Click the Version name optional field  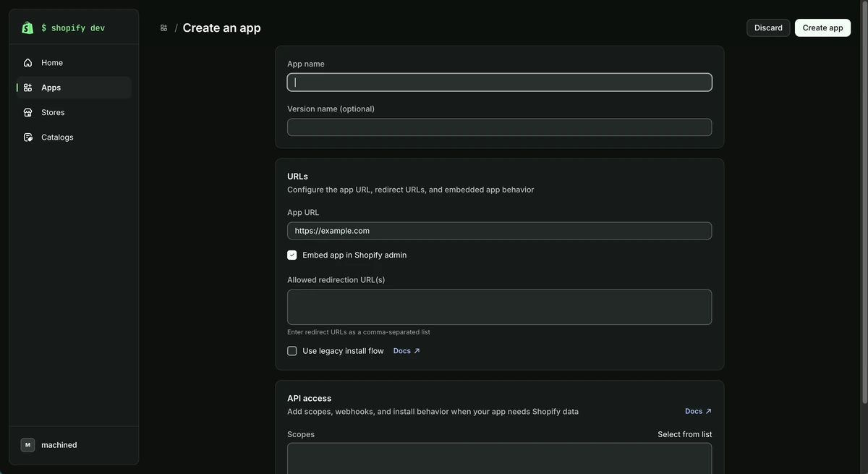pos(499,127)
